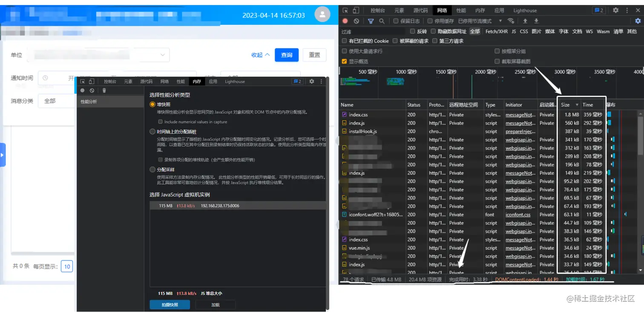Filter requests by CSS type
644x312 pixels.
click(x=524, y=31)
